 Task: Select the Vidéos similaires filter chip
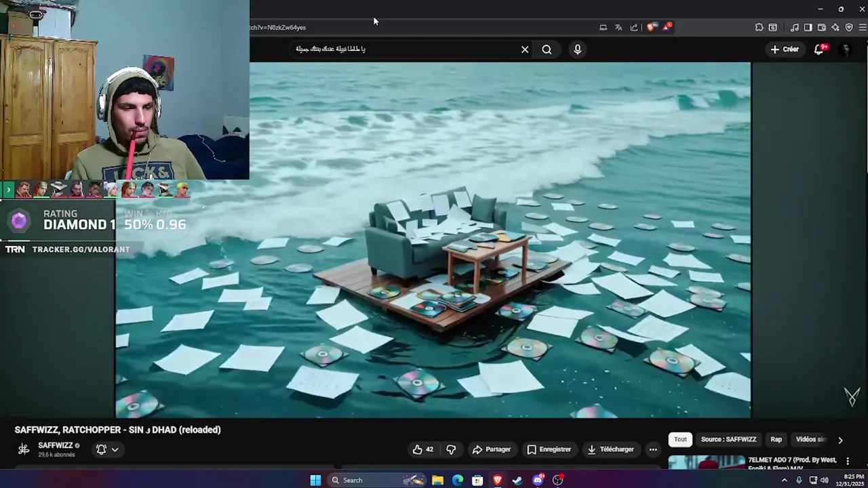pyautogui.click(x=810, y=439)
